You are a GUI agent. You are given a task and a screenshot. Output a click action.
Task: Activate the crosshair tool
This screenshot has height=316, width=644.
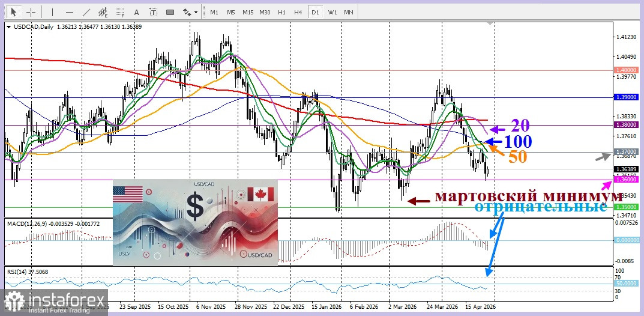coord(31,12)
